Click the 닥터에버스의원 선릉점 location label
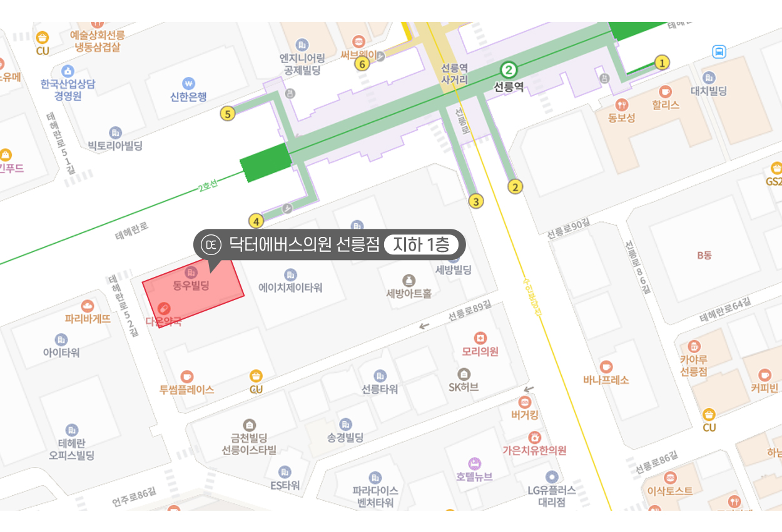Image resolution: width=782 pixels, height=532 pixels. pos(304,244)
